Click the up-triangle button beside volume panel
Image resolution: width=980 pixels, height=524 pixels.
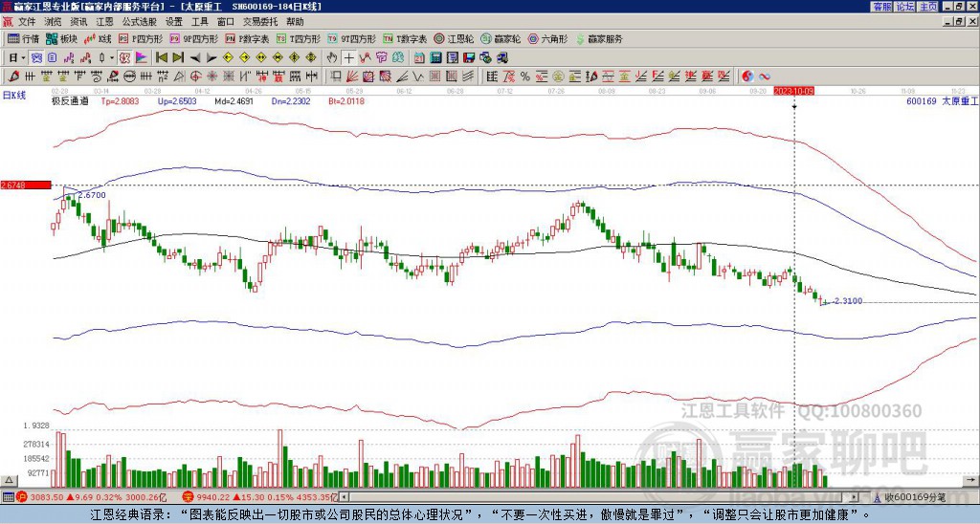click(9, 480)
